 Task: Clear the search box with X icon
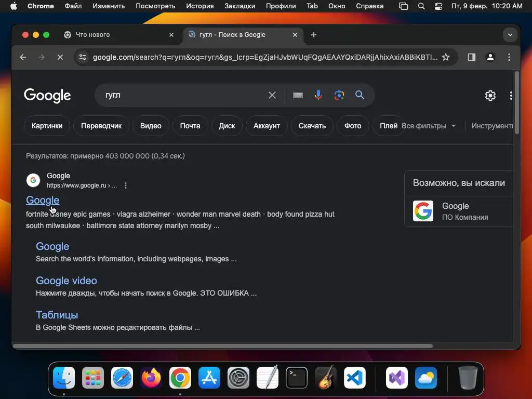tap(272, 96)
